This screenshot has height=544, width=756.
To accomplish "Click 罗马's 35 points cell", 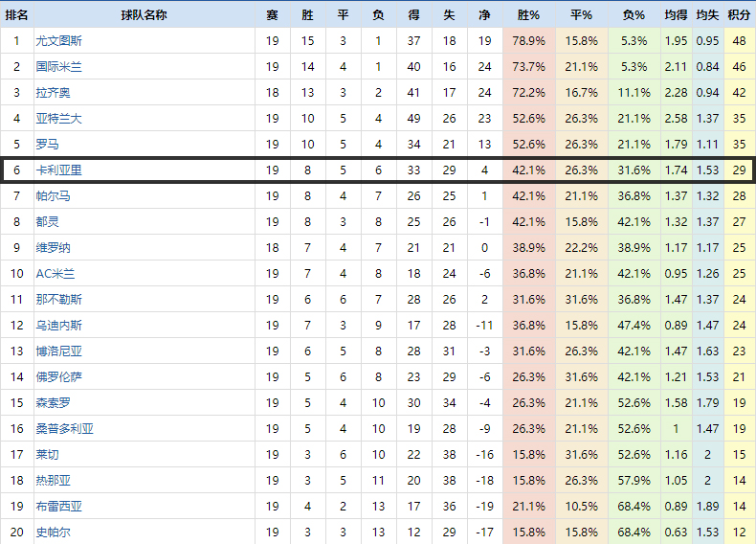I will click(x=739, y=145).
